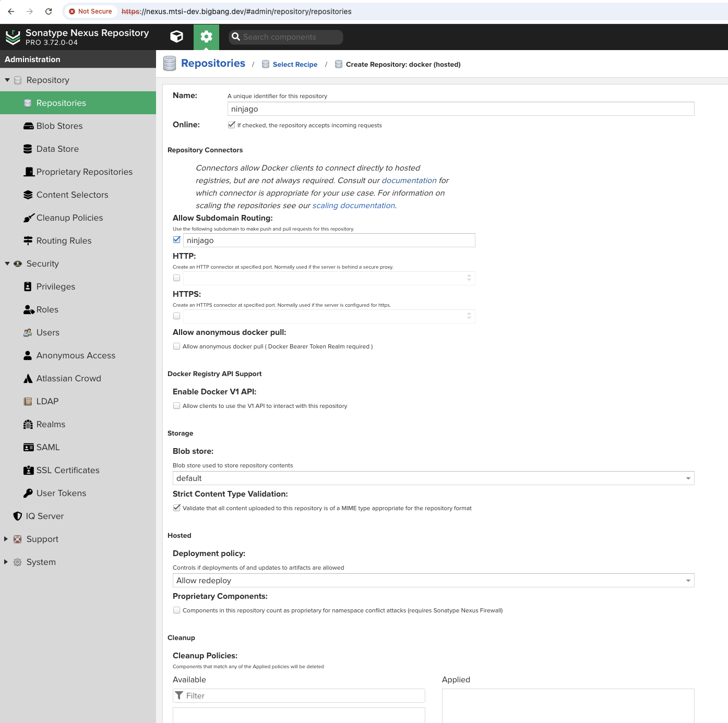Click the Not Secure warning badge
This screenshot has width=728, height=723.
90,11
